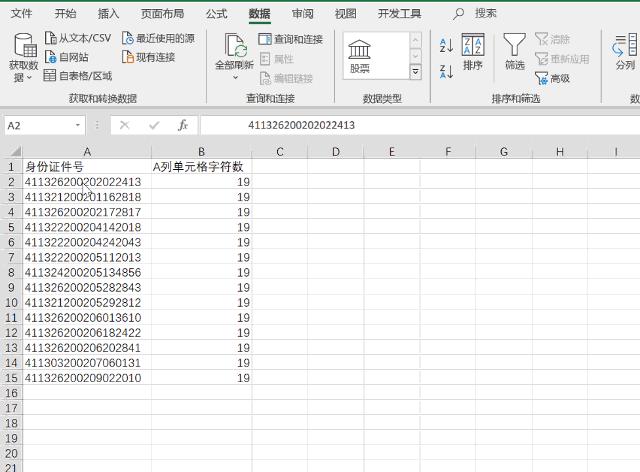The height and width of the screenshot is (472, 640).
Task: Click cell 411322200204142018
Action: [x=87, y=227]
